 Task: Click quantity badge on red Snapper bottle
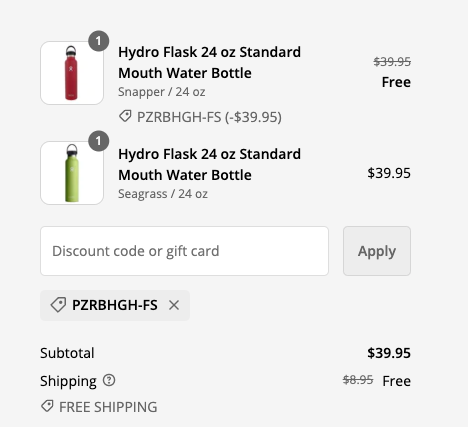click(x=98, y=41)
